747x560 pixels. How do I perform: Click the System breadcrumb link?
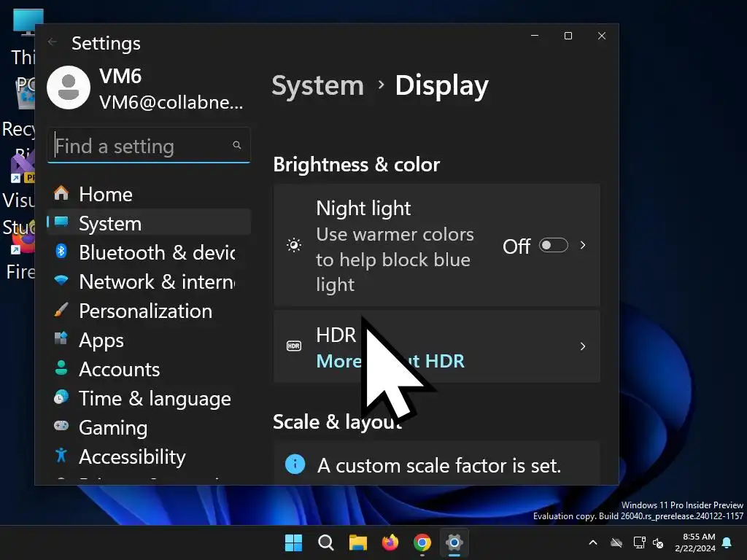pos(318,86)
